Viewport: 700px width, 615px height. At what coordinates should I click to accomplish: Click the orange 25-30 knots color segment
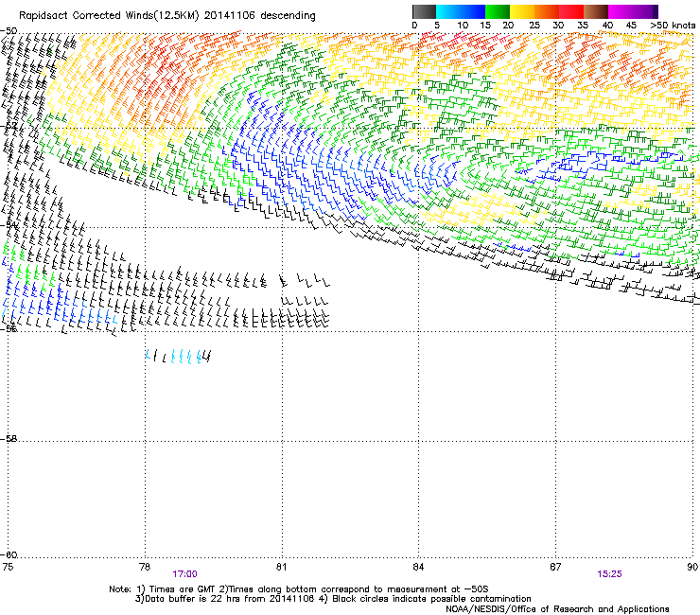coord(547,11)
